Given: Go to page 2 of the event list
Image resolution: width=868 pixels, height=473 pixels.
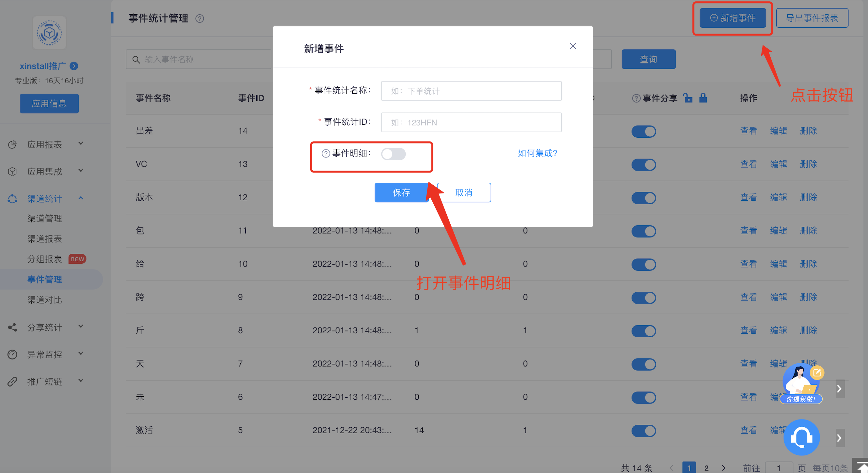Looking at the screenshot, I should (706, 468).
